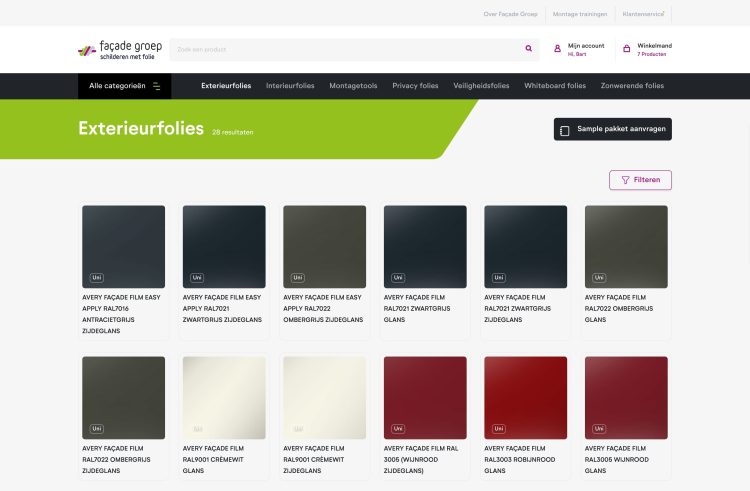Screen dimensions: 750x491
Task: Click the booklet icon in Sample pakket aanvragen
Action: click(564, 131)
